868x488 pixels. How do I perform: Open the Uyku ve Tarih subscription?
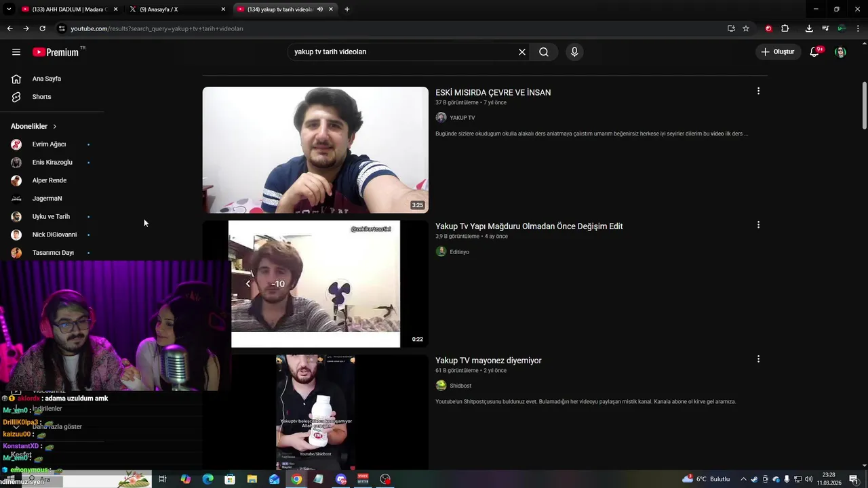(52, 217)
